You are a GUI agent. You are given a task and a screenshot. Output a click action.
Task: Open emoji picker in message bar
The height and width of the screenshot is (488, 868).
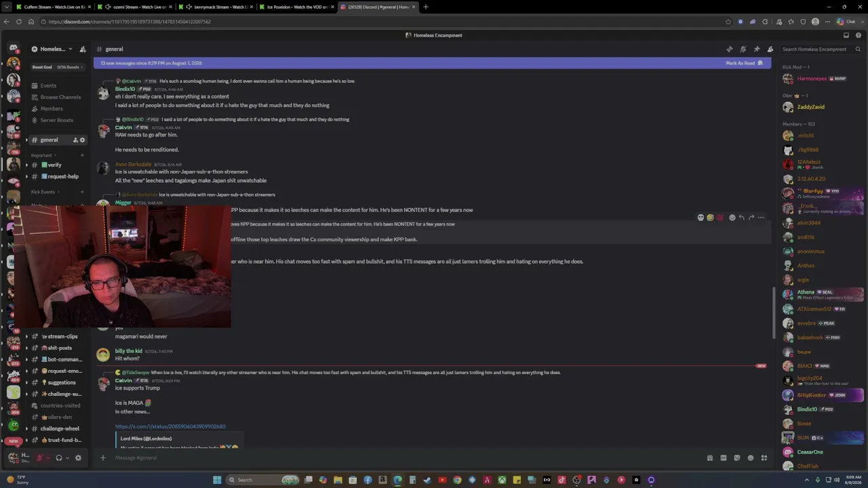751,457
